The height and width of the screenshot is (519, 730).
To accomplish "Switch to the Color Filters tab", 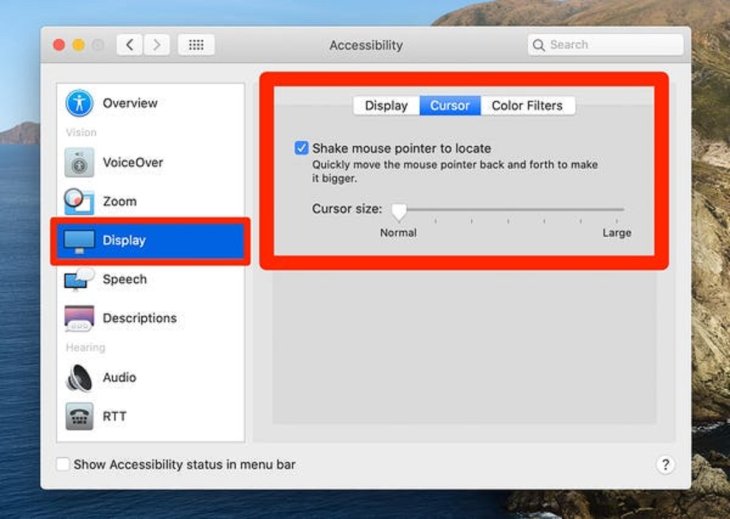I will coord(526,105).
